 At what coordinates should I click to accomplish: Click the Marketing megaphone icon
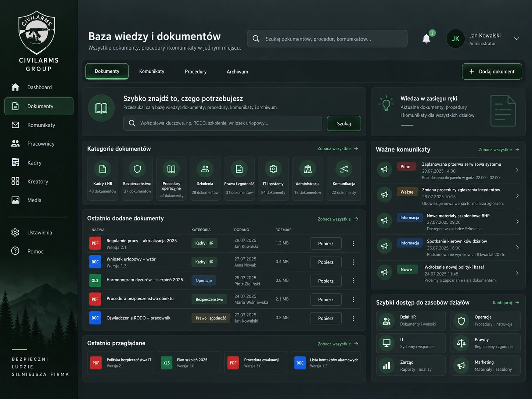(461, 366)
